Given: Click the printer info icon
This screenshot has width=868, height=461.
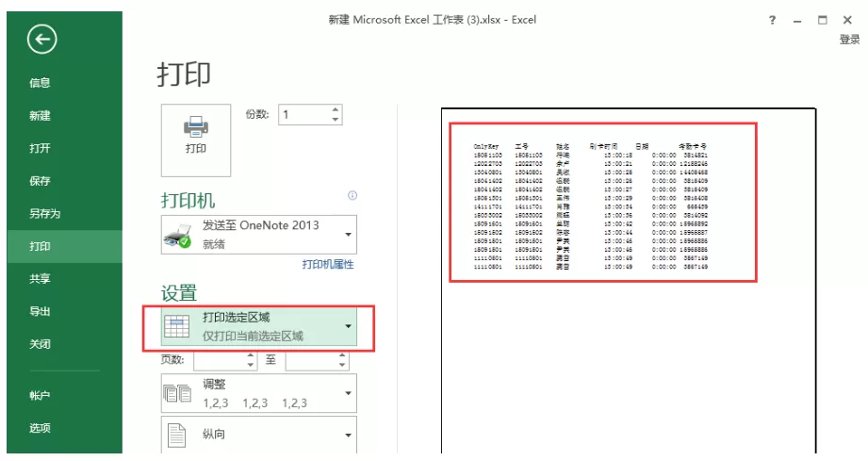Looking at the screenshot, I should (352, 195).
